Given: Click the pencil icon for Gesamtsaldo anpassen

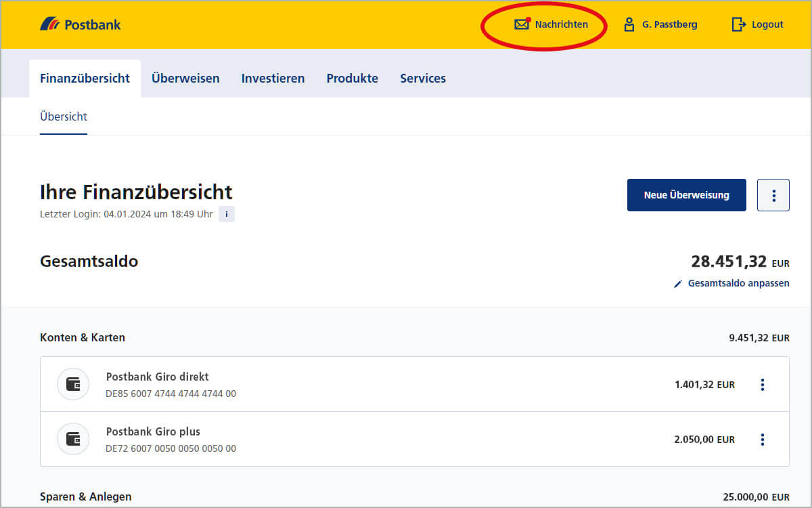Looking at the screenshot, I should tap(678, 284).
